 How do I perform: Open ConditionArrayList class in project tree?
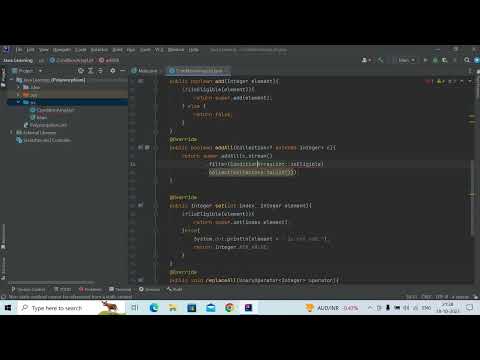coord(53,110)
